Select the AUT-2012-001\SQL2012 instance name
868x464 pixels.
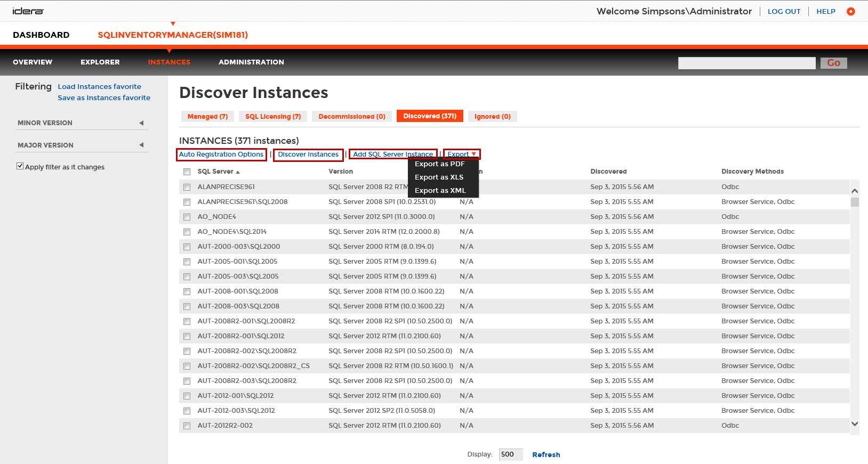(x=236, y=396)
